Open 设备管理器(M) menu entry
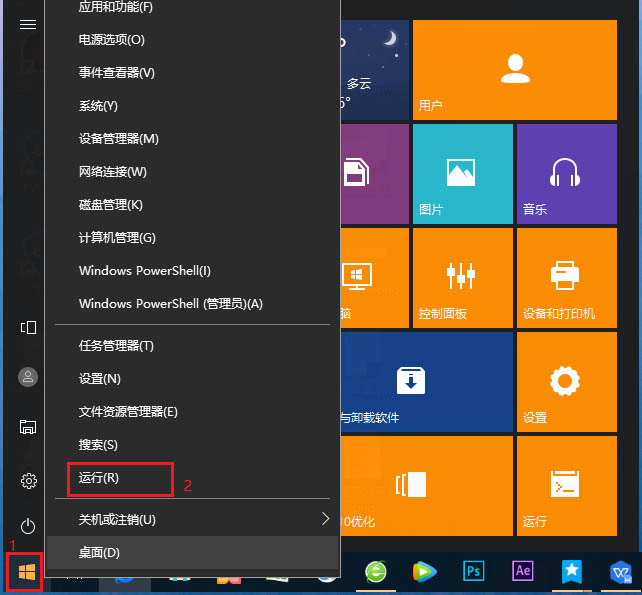The height and width of the screenshot is (595, 642). tap(118, 139)
